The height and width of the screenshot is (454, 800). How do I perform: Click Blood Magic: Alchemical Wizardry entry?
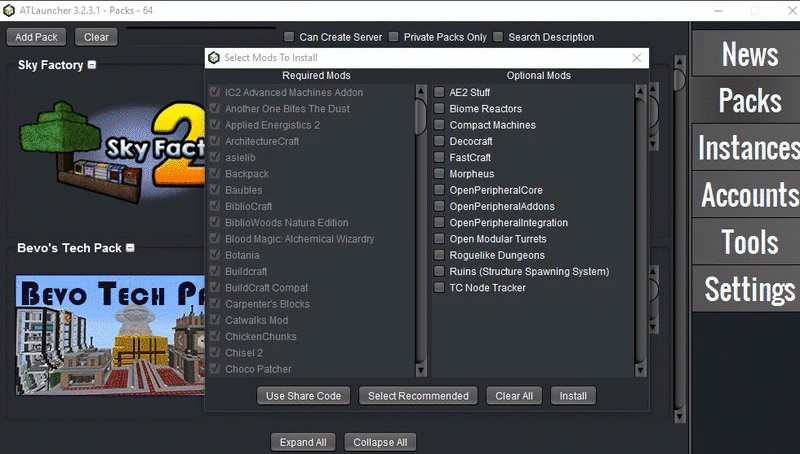point(299,239)
